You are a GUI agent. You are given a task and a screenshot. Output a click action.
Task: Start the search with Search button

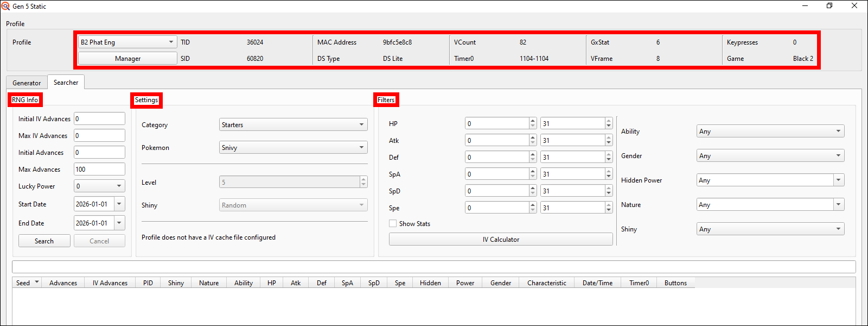pos(44,241)
